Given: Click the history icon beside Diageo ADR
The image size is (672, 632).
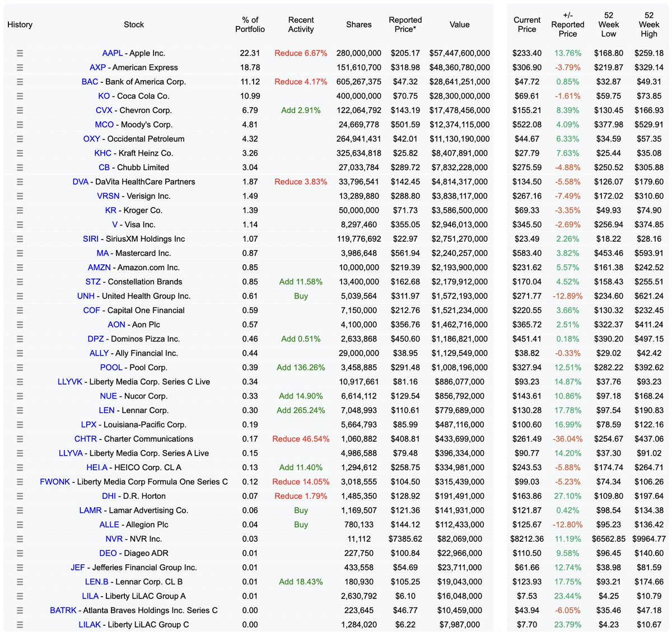Looking at the screenshot, I should point(20,553).
